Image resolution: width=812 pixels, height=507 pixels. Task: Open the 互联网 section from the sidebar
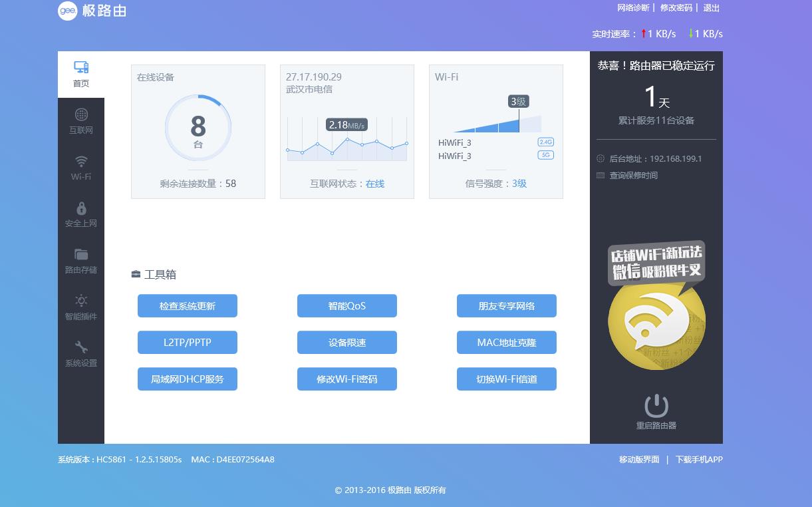point(81,120)
